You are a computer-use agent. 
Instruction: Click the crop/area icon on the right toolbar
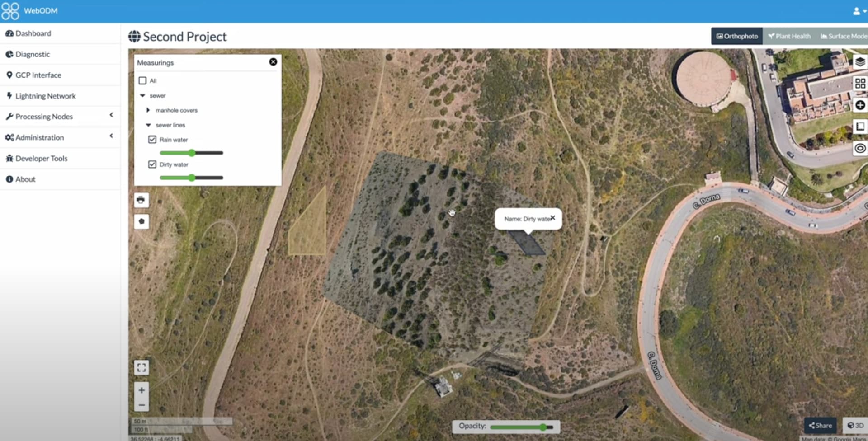(x=860, y=127)
